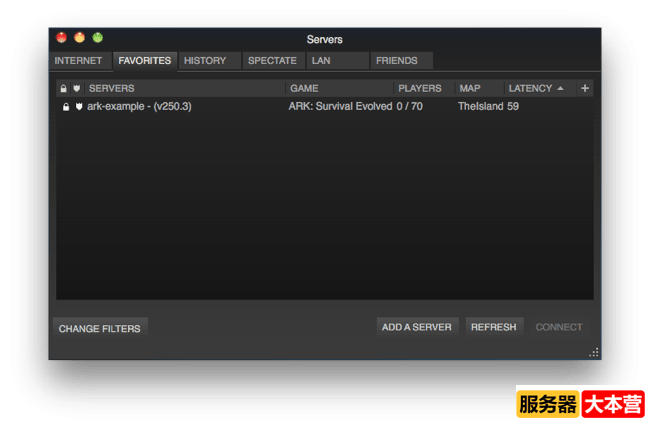The image size is (650, 429).
Task: Select the ark-example server row
Action: tap(300, 107)
